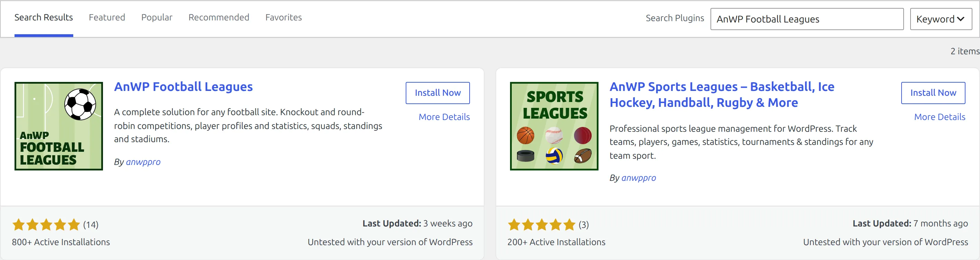Install AnWP Football Leagues plugin now
980x260 pixels.
(437, 93)
